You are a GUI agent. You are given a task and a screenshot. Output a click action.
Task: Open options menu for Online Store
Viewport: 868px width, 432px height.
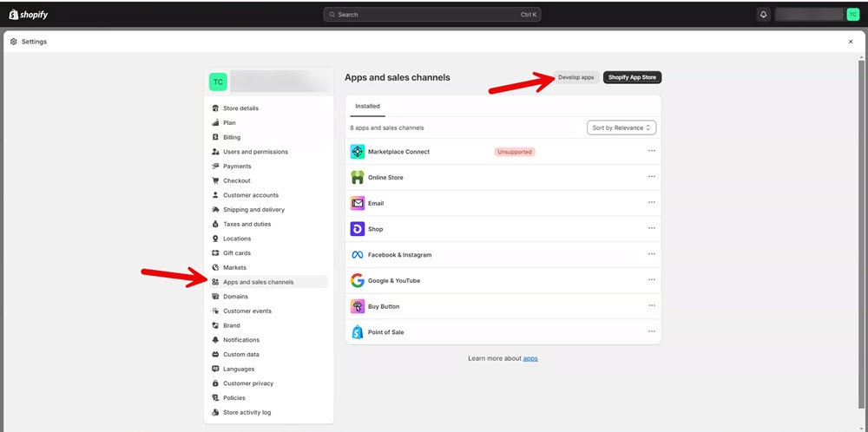point(652,177)
